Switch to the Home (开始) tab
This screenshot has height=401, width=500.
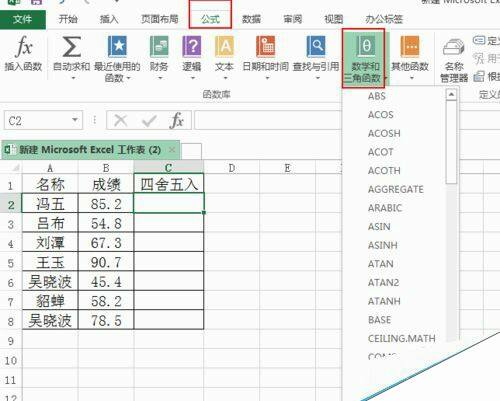pos(68,19)
